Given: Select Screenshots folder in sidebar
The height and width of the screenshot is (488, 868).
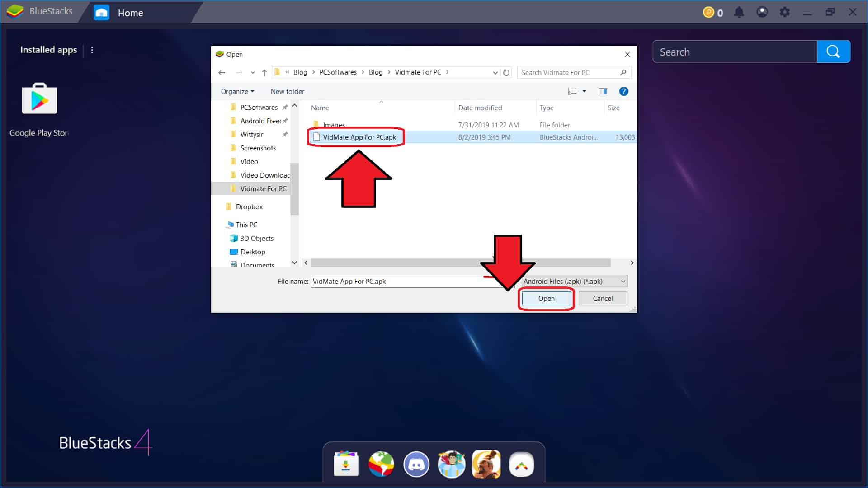Looking at the screenshot, I should pos(259,148).
